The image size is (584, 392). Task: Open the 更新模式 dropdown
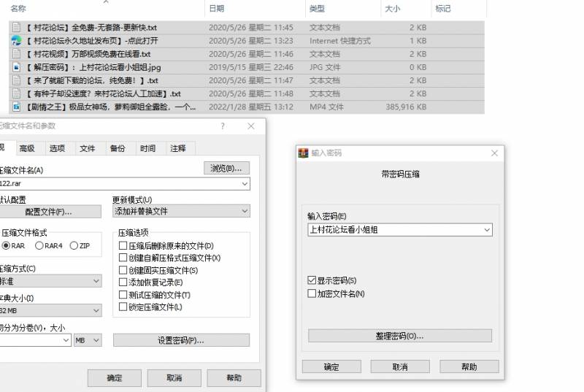(x=181, y=211)
